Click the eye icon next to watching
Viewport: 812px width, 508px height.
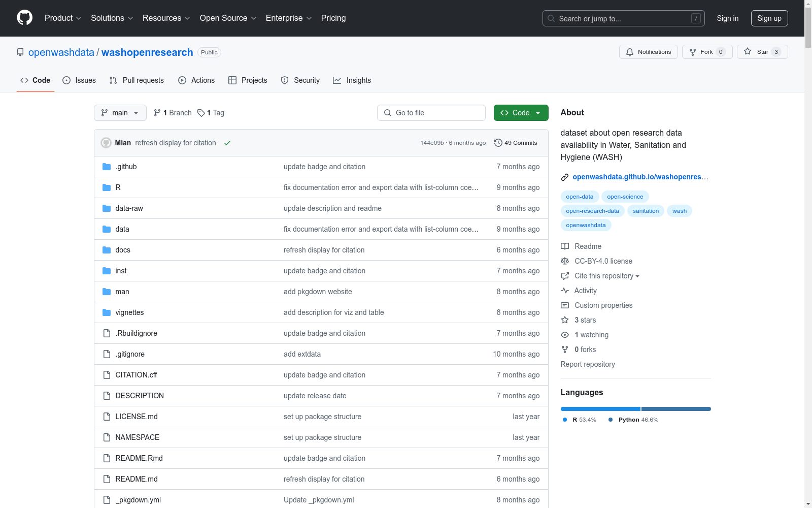[565, 335]
